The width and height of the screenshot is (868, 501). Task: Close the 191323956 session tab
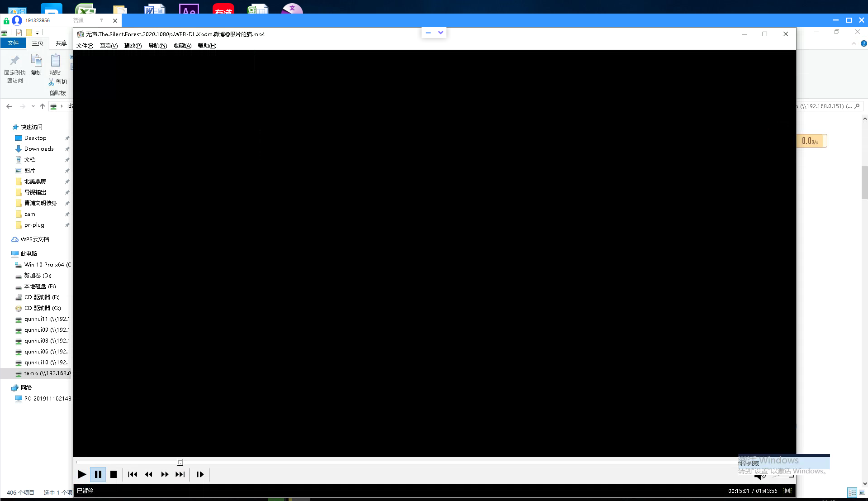point(115,20)
